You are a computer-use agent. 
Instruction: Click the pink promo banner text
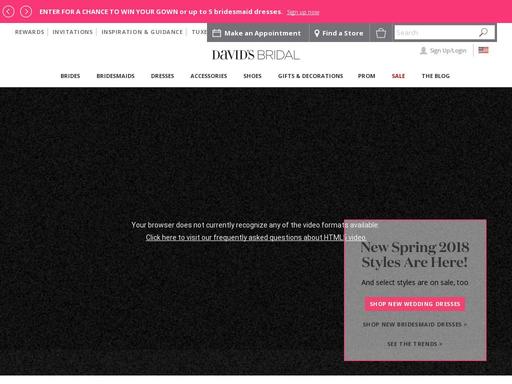pos(160,12)
